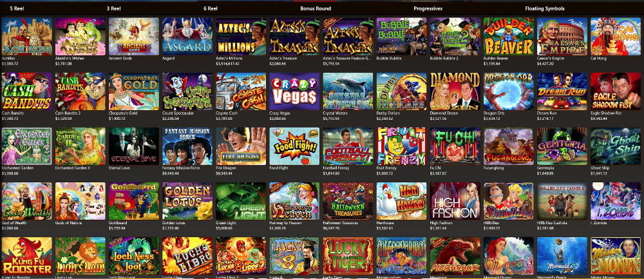Screen dimensions: 644x279
Task: Click the Aztec's Millions title link
Action: tap(226, 59)
